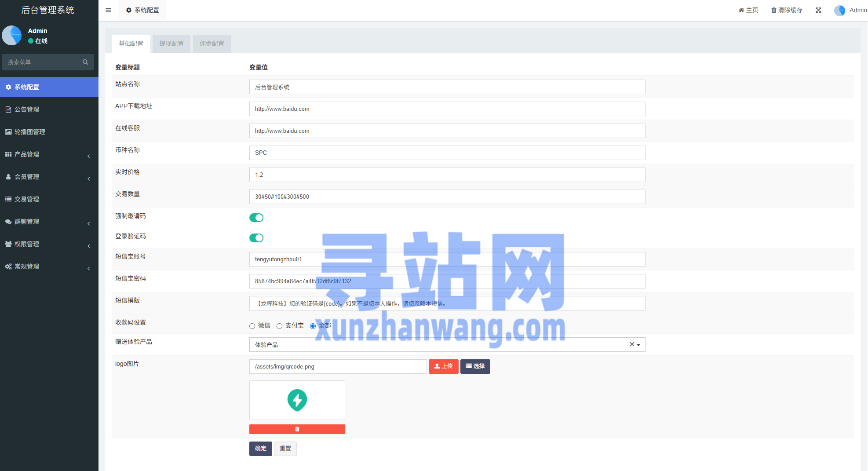Click the 确定 submit button

[x=260, y=449]
